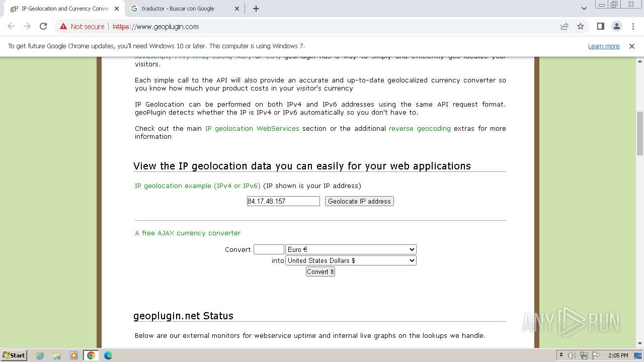This screenshot has width=644, height=362.
Task: Click the taskbar clock 2:05 PM
Action: point(618,355)
